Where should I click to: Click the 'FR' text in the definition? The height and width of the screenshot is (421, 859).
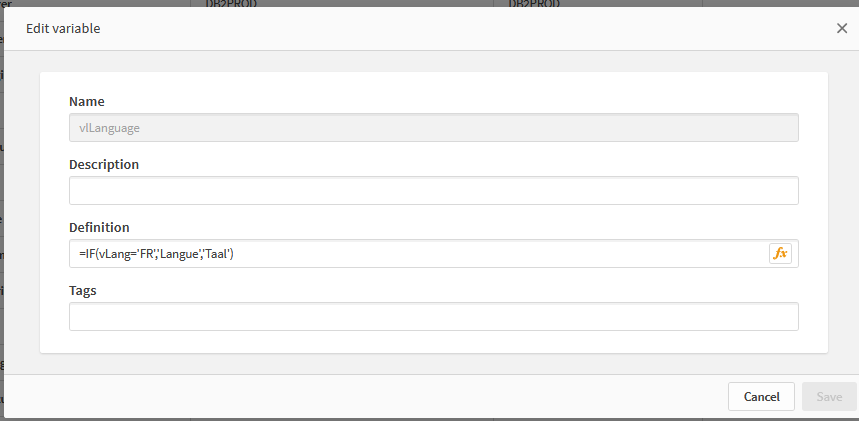(146, 255)
